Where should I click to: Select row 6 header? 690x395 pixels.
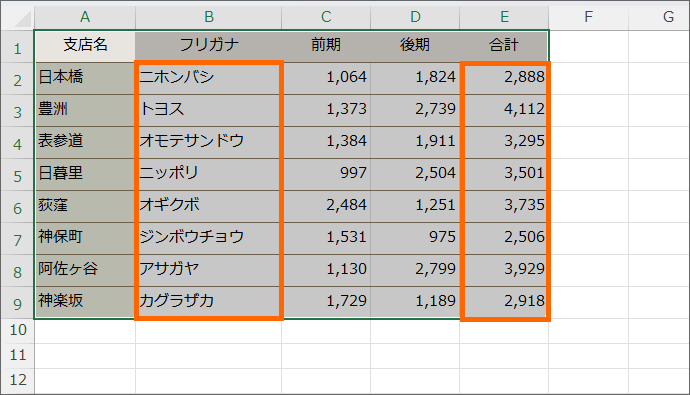tap(18, 207)
